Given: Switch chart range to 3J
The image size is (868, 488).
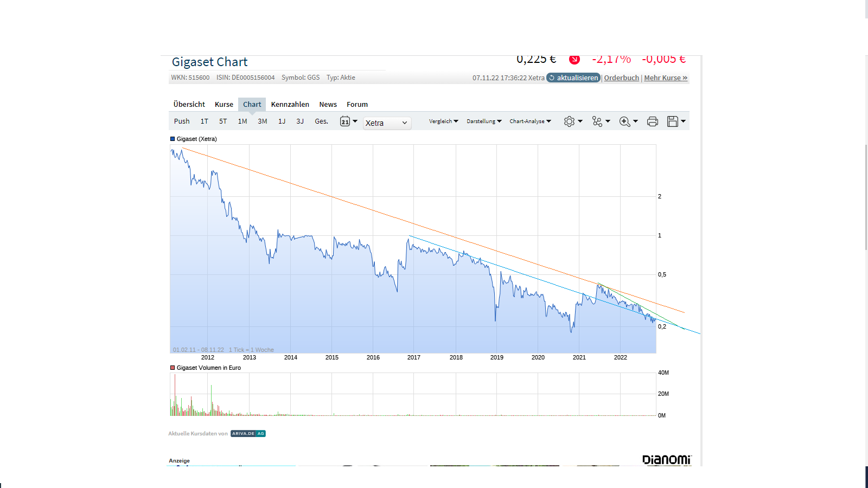Looking at the screenshot, I should point(300,121).
